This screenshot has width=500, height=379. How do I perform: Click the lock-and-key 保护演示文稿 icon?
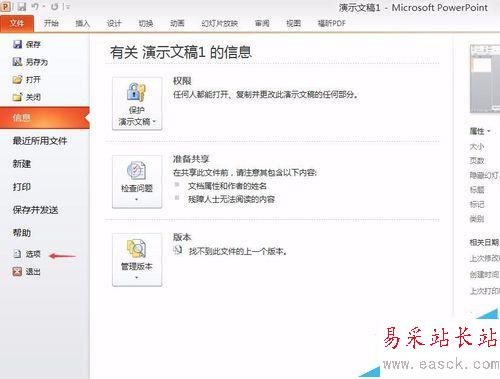[x=136, y=92]
